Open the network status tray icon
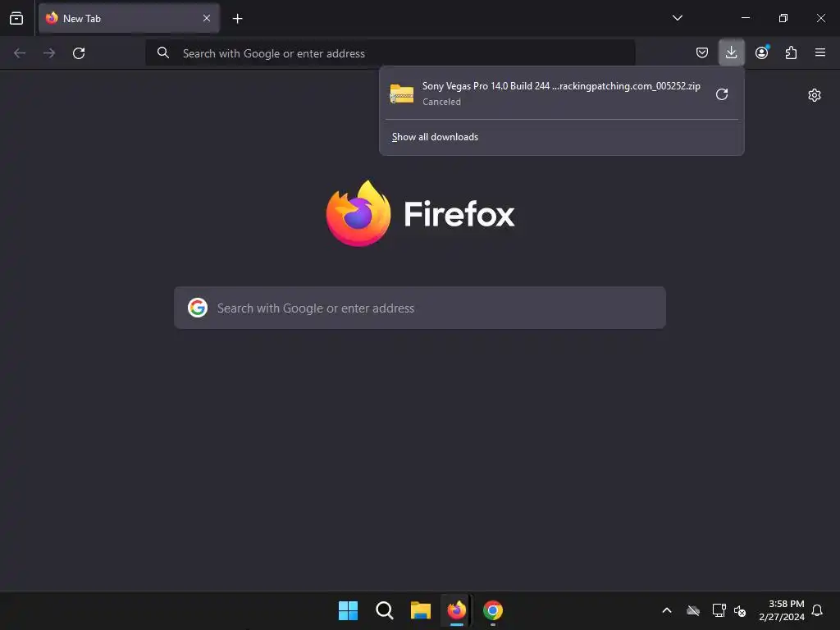The image size is (840, 630). coord(719,610)
